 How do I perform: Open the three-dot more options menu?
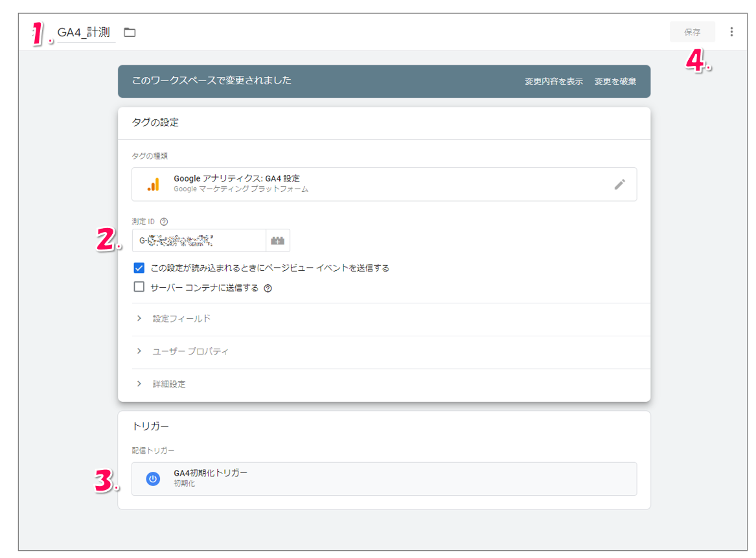(731, 32)
